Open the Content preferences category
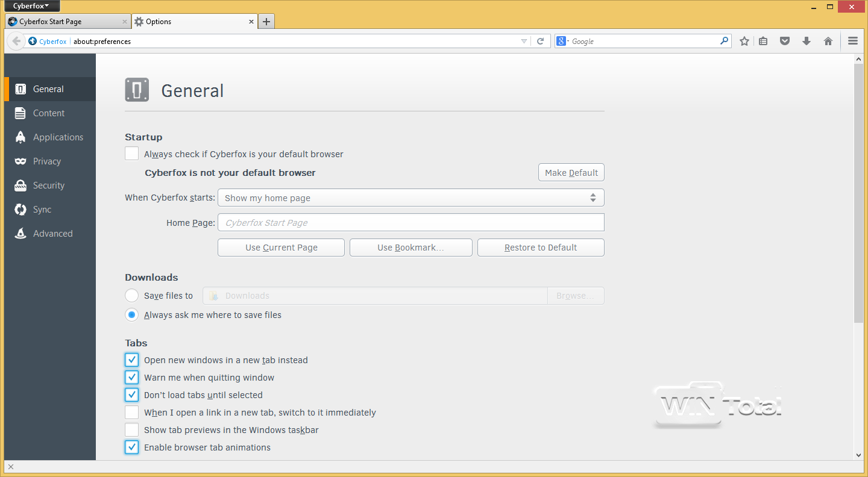 (x=50, y=113)
